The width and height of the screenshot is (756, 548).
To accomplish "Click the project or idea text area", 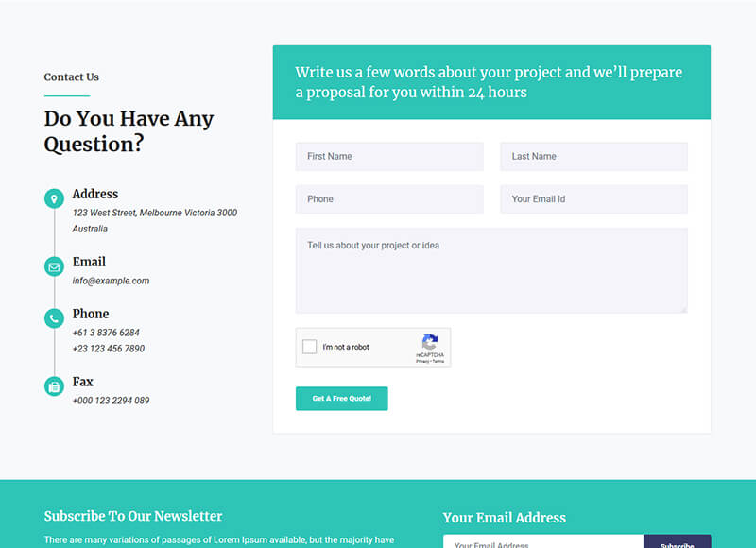I will click(x=491, y=270).
